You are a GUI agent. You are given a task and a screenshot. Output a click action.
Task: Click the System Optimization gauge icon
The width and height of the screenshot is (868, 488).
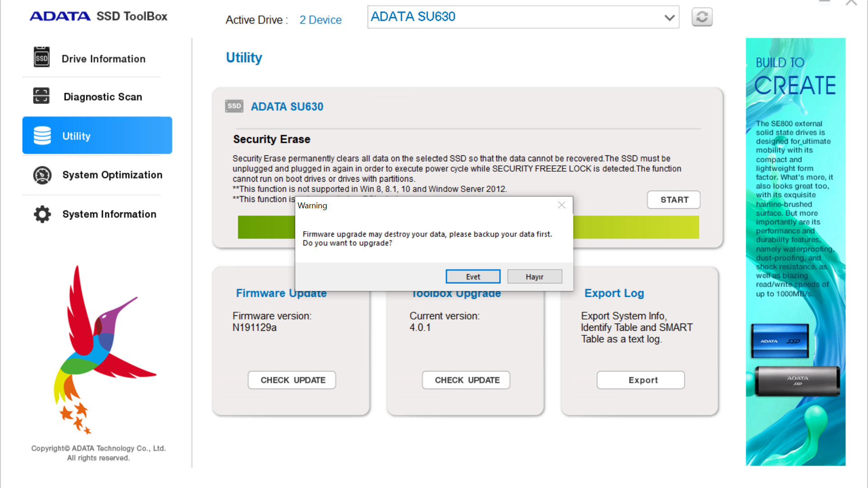(42, 175)
